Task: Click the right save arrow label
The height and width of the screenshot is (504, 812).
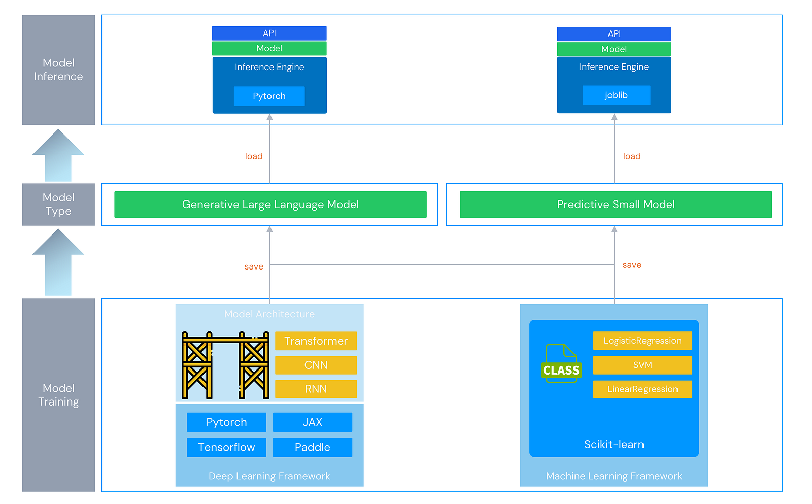Action: (632, 264)
